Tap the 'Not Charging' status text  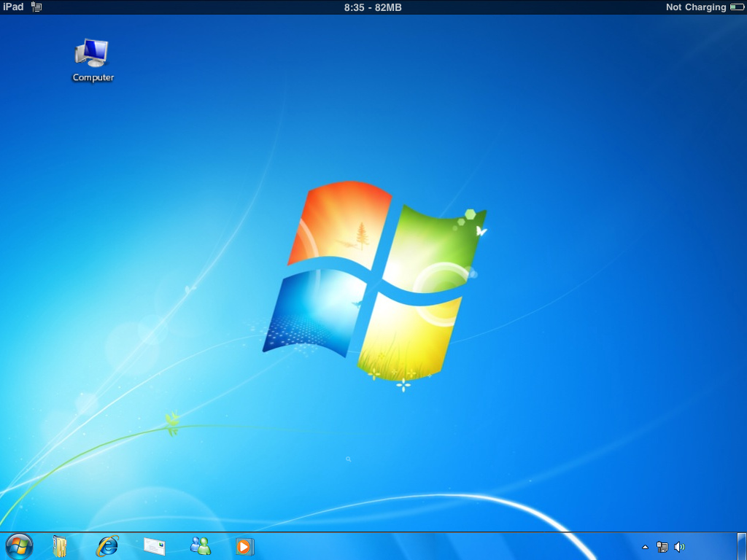pyautogui.click(x=696, y=7)
